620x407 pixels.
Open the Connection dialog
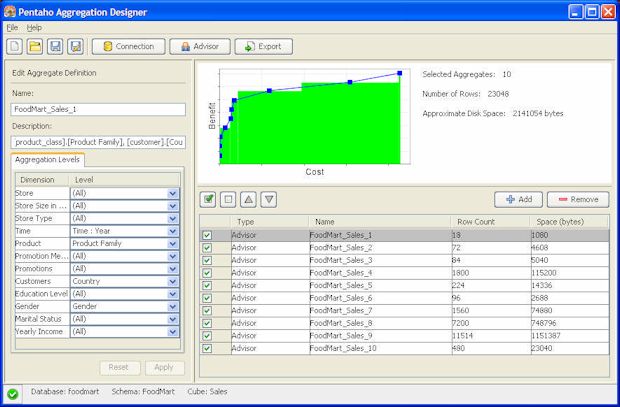click(129, 47)
